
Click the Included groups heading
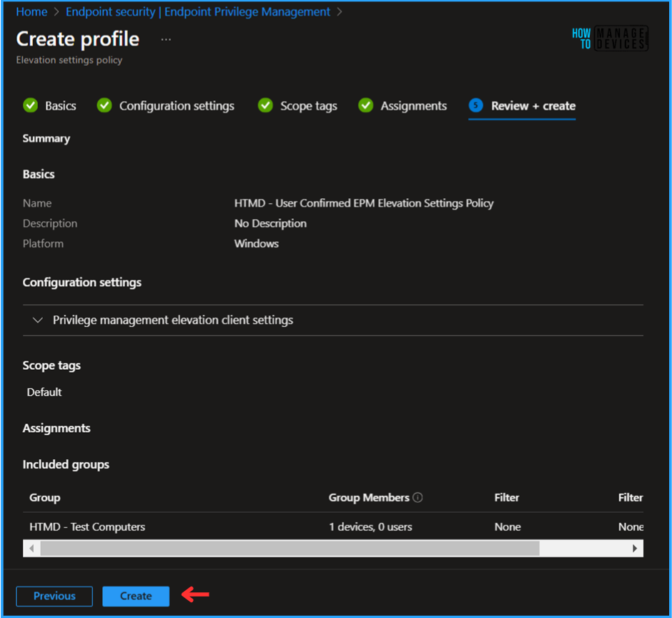point(66,464)
